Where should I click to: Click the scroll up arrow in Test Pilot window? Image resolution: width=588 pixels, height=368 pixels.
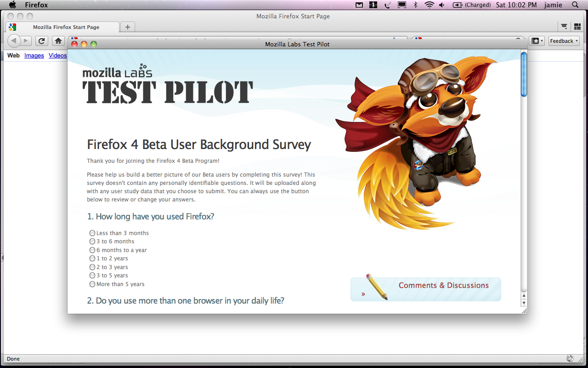(x=524, y=295)
